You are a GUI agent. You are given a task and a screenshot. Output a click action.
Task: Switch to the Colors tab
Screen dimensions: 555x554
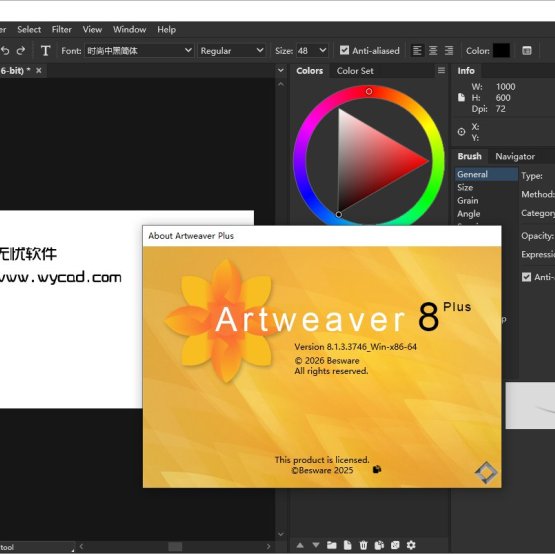[310, 71]
